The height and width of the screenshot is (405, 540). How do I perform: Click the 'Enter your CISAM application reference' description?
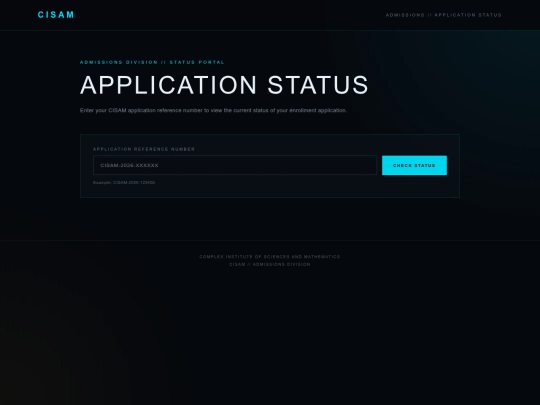click(x=213, y=111)
